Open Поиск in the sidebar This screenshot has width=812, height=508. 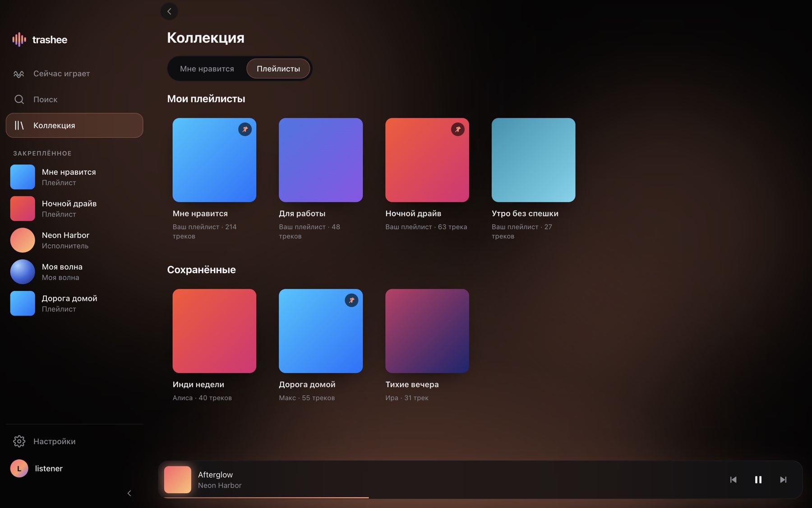[74, 99]
